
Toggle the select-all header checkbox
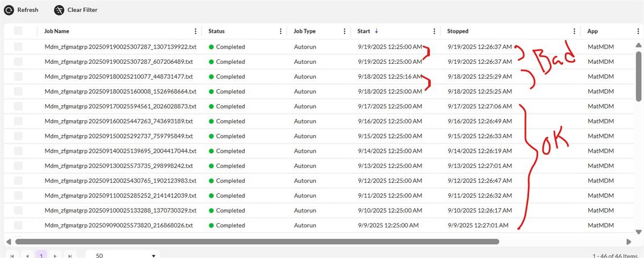click(18, 31)
